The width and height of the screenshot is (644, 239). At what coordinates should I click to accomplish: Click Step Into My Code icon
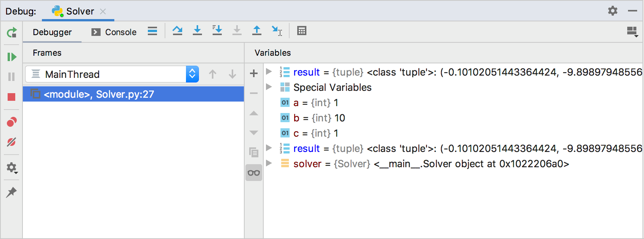[x=217, y=31]
